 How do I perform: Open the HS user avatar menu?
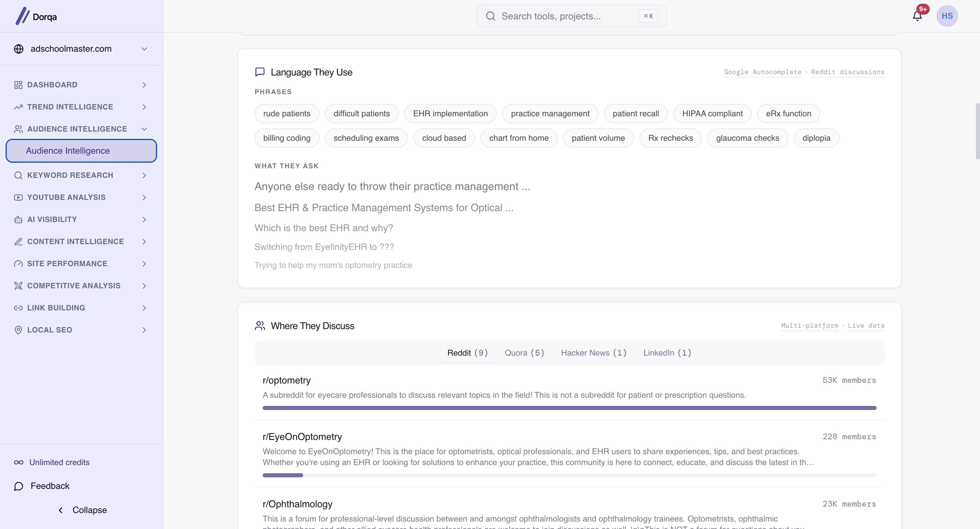947,16
